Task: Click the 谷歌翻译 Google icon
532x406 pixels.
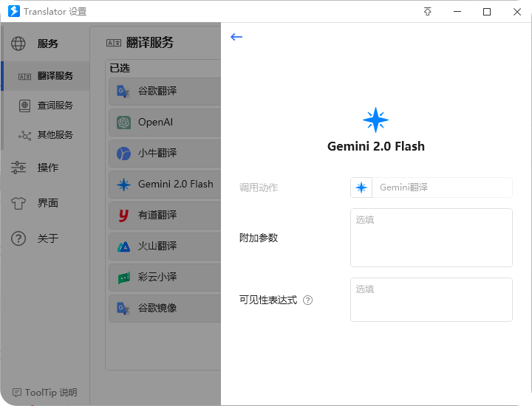Action: click(123, 92)
